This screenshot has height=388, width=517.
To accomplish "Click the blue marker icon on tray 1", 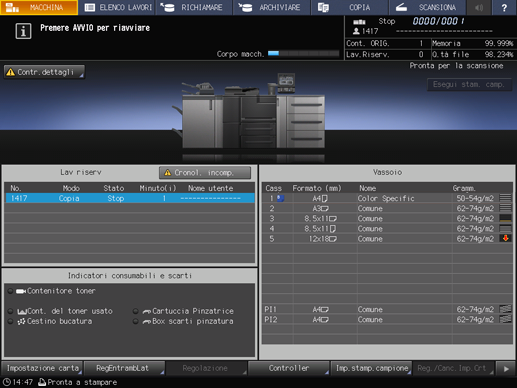I will (x=280, y=198).
